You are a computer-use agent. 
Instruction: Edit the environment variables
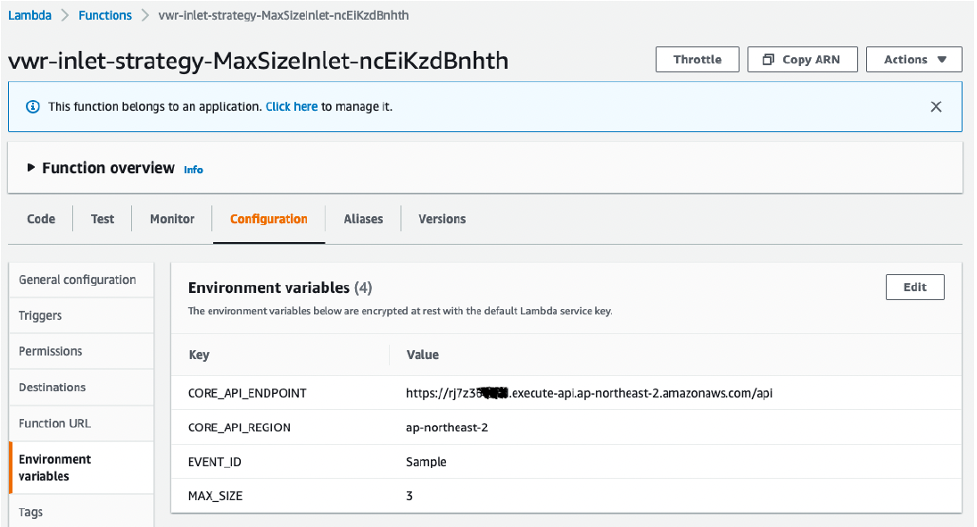915,287
